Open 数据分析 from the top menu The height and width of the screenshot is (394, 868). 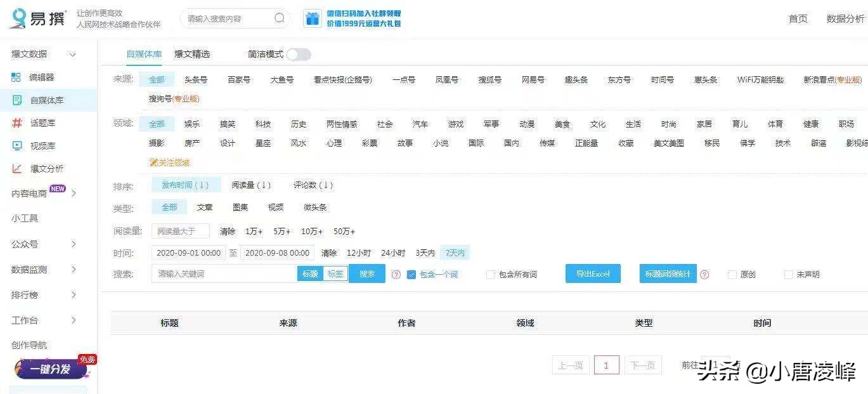(x=843, y=18)
